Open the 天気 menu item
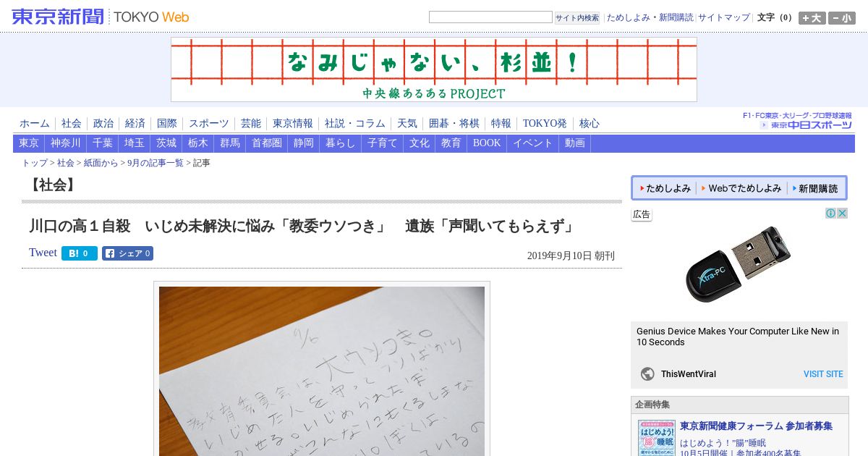The image size is (868, 456). [407, 123]
